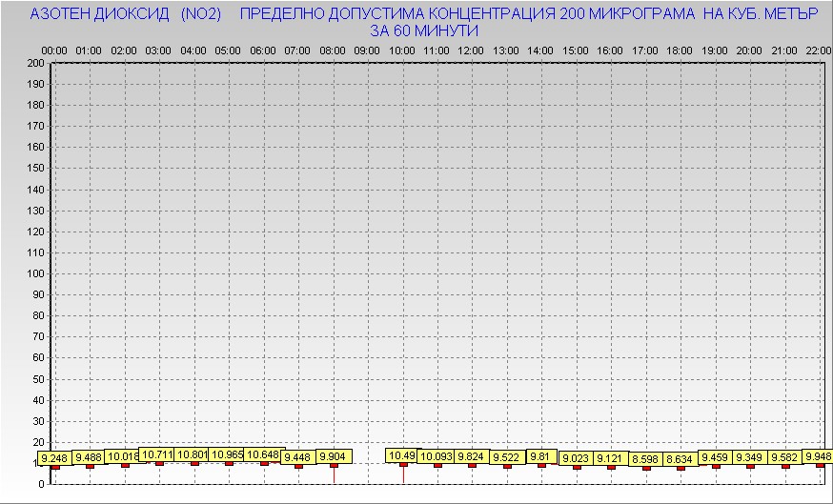Click the 09:00 time axis label
Image resolution: width=833 pixels, height=504 pixels.
tap(367, 50)
